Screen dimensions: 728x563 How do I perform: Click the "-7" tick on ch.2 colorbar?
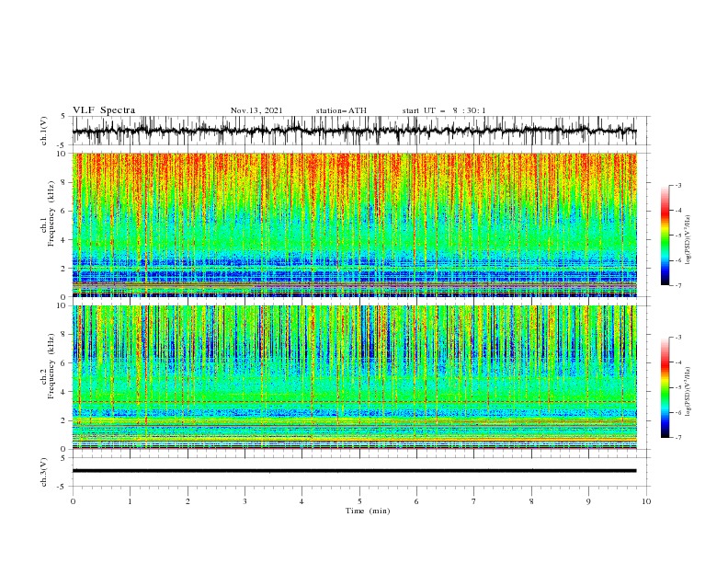pos(678,437)
